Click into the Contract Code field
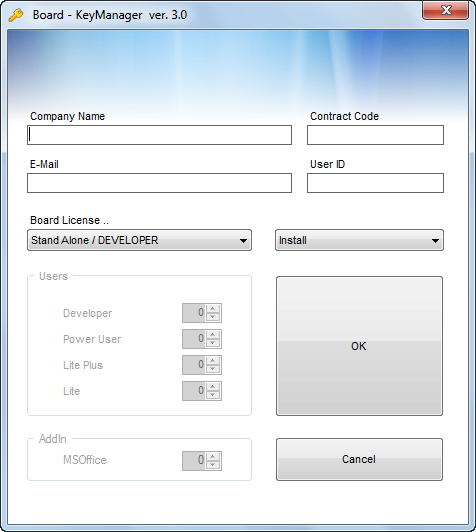 375,135
